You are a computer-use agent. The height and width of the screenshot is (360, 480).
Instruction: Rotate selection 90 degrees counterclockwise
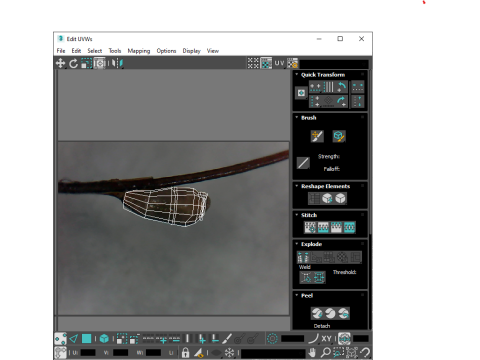(x=342, y=87)
